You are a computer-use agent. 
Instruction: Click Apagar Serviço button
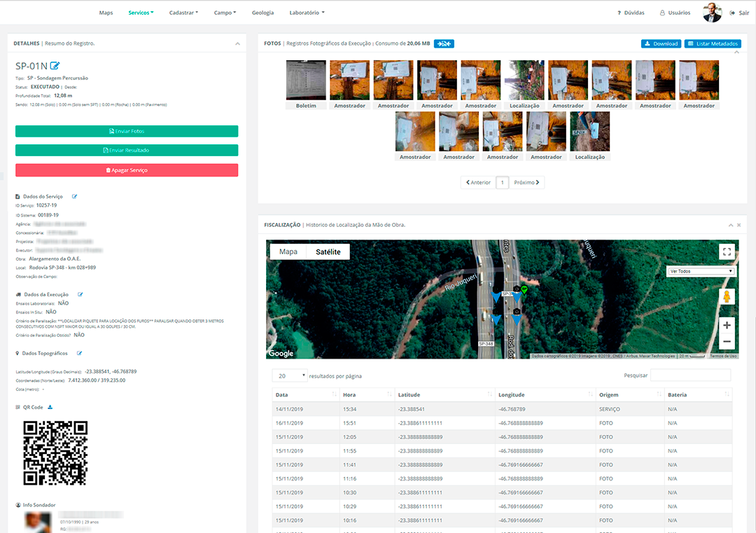[x=127, y=170]
